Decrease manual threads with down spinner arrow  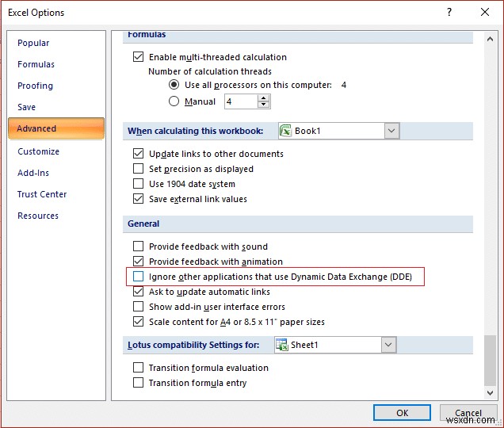[264, 105]
